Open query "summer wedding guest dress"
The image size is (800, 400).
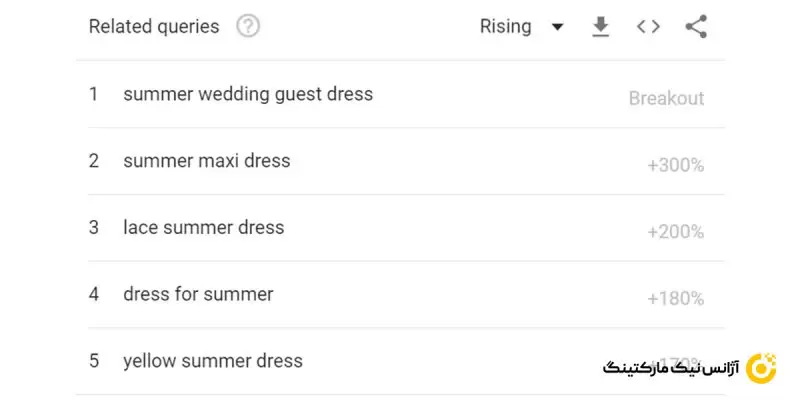[x=247, y=95]
